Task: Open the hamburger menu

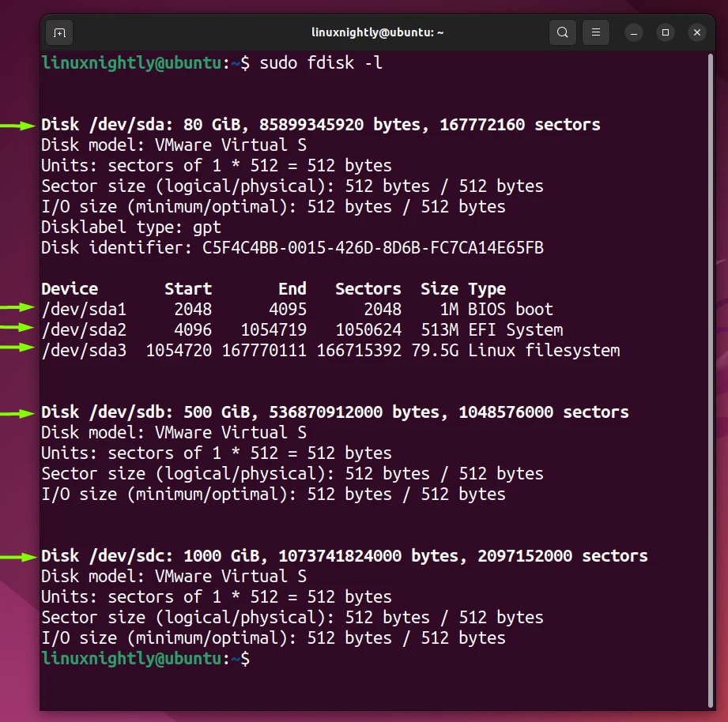Action: [x=596, y=32]
